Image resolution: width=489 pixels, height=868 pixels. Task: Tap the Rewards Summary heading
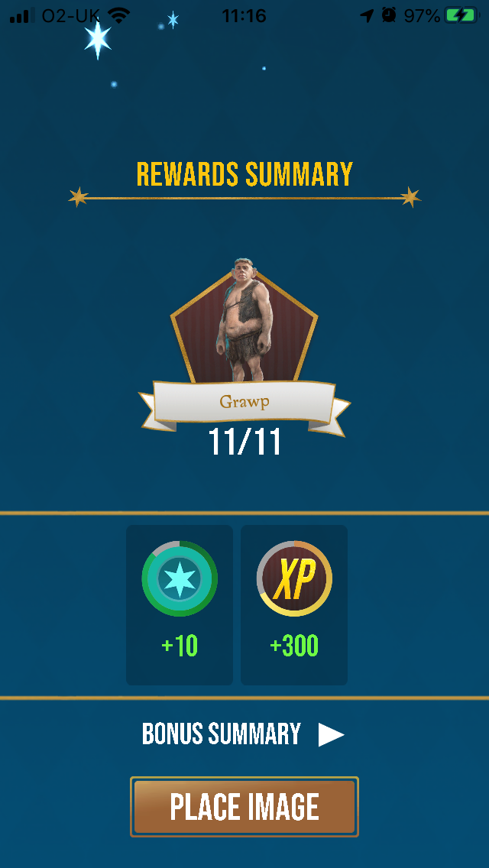(x=244, y=174)
